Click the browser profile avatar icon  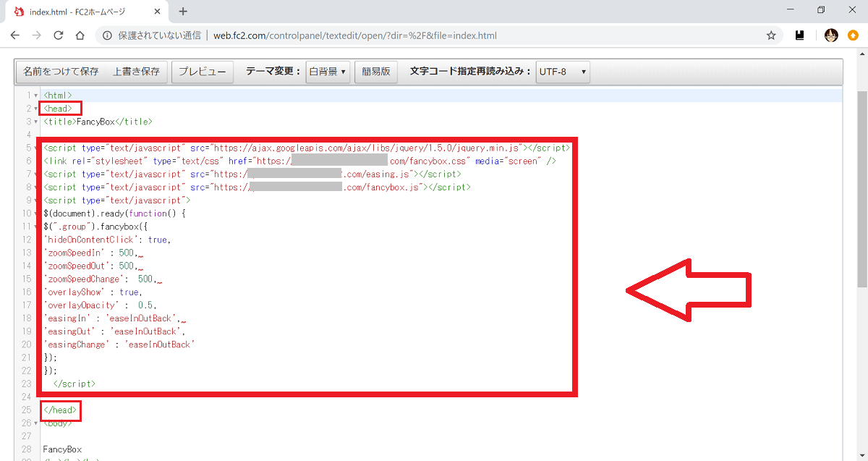tap(830, 35)
